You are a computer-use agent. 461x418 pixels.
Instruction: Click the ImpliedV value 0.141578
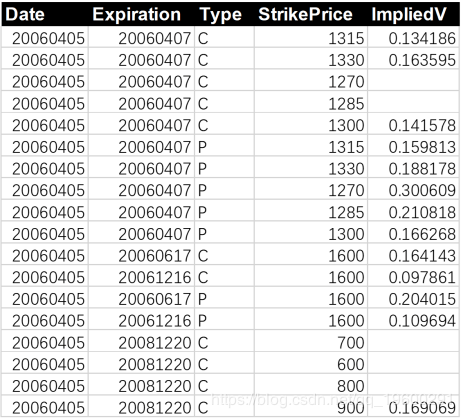pyautogui.click(x=422, y=125)
